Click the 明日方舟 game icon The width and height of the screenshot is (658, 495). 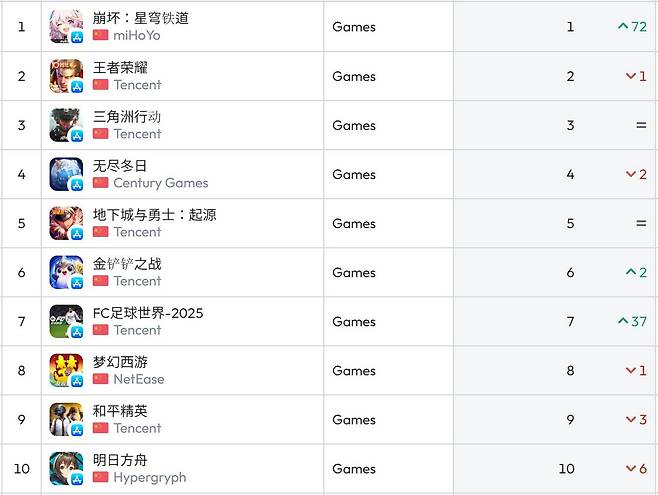(x=66, y=468)
